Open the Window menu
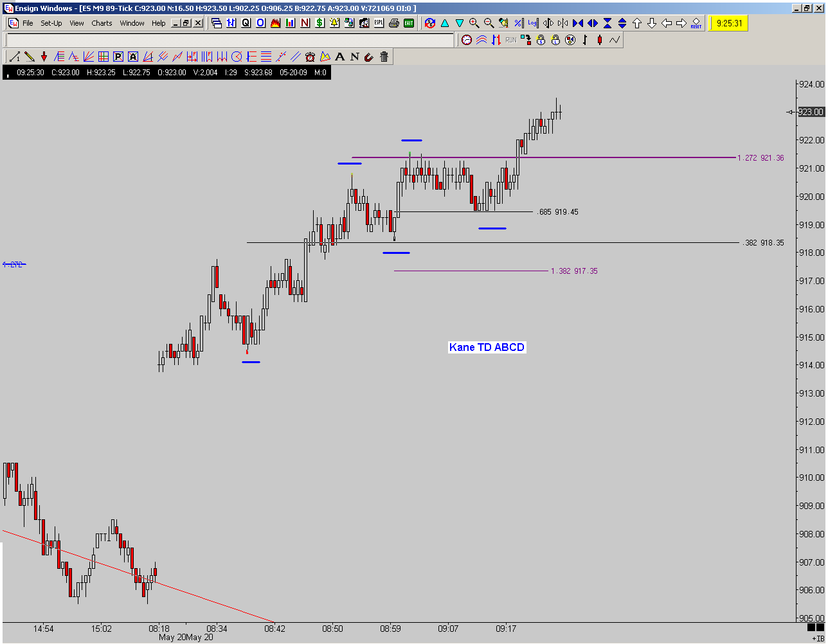Viewport: 828px width, 644px height. [x=132, y=23]
